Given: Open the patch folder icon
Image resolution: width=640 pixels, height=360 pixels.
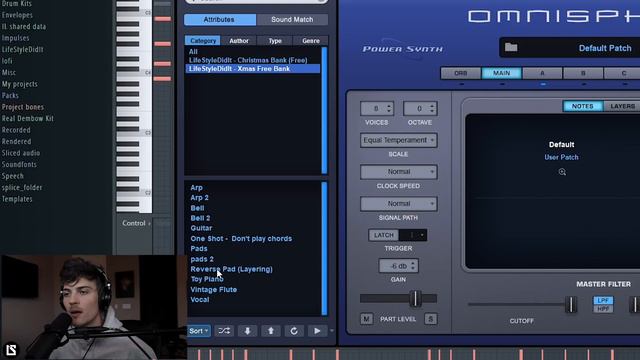Looking at the screenshot, I should coord(511,47).
